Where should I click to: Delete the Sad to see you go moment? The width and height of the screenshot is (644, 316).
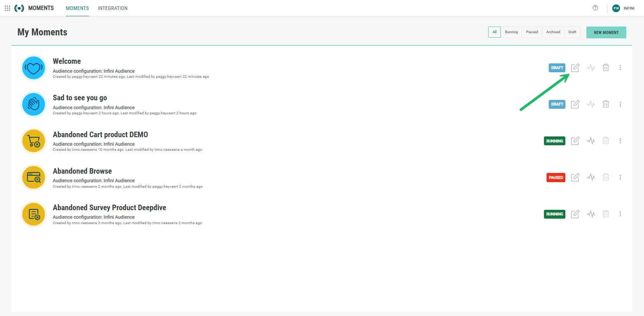pyautogui.click(x=606, y=104)
